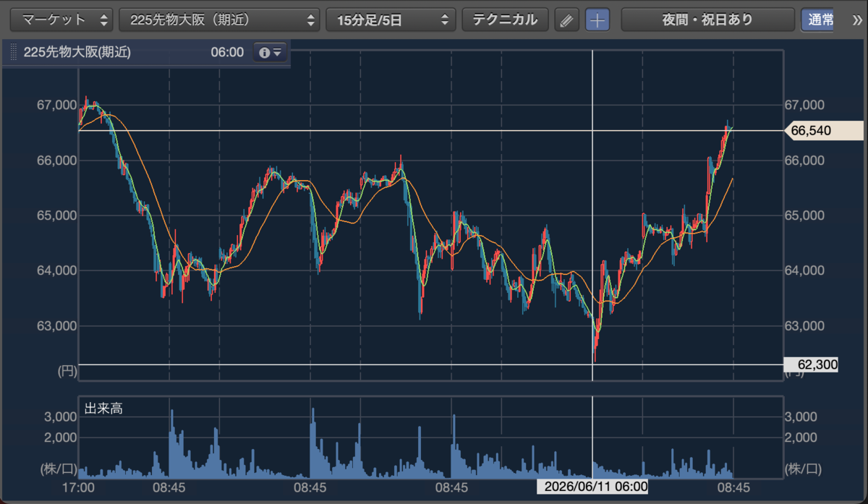Click the 62,300 low price label
Viewport: 868px width, 504px height.
[x=811, y=364]
